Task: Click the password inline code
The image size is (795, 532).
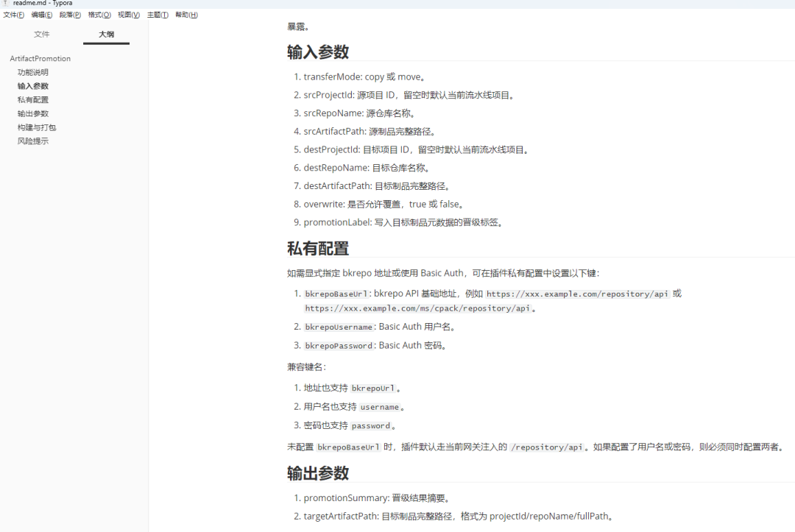Action: click(x=370, y=425)
